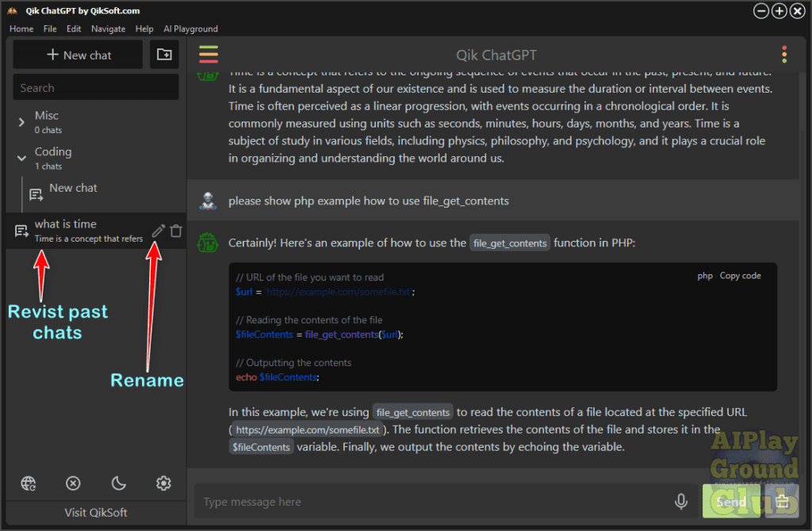Toggle the sidebar with hamburger icon
Screen dimensions: 812x531
[x=209, y=55]
